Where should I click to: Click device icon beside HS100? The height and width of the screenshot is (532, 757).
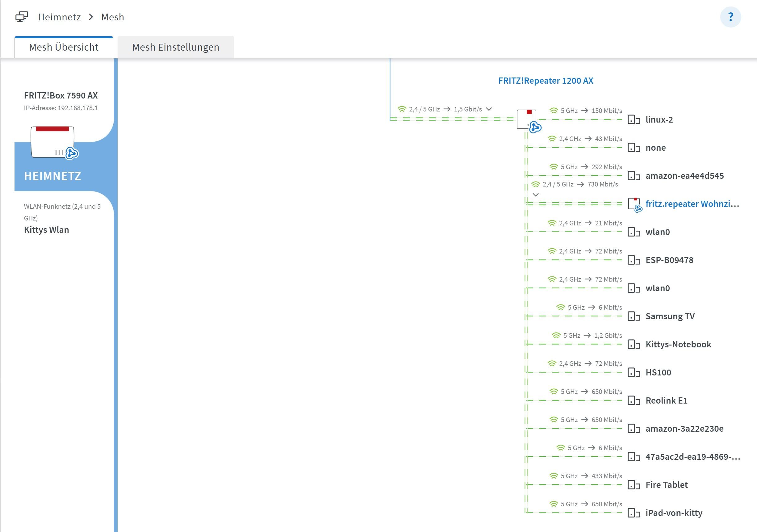[634, 372]
